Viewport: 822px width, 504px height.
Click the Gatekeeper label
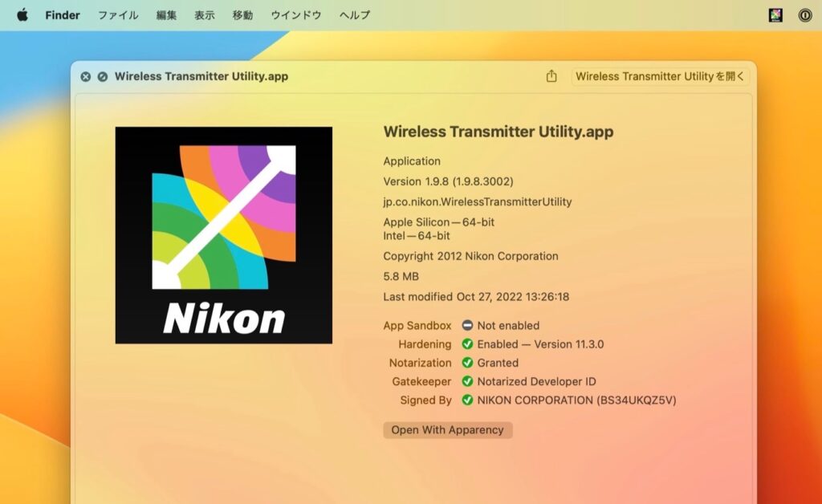tap(421, 381)
